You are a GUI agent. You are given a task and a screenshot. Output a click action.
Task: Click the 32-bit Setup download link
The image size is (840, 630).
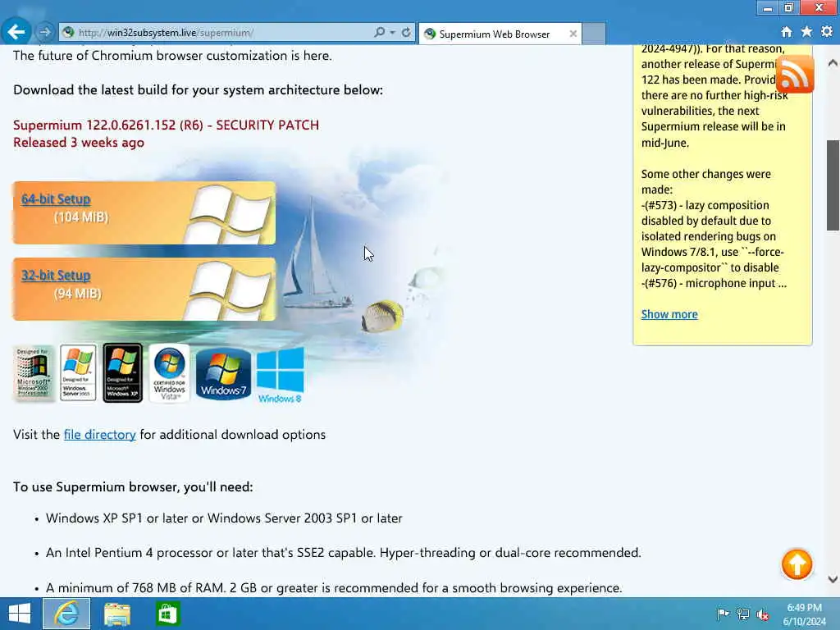pyautogui.click(x=56, y=276)
